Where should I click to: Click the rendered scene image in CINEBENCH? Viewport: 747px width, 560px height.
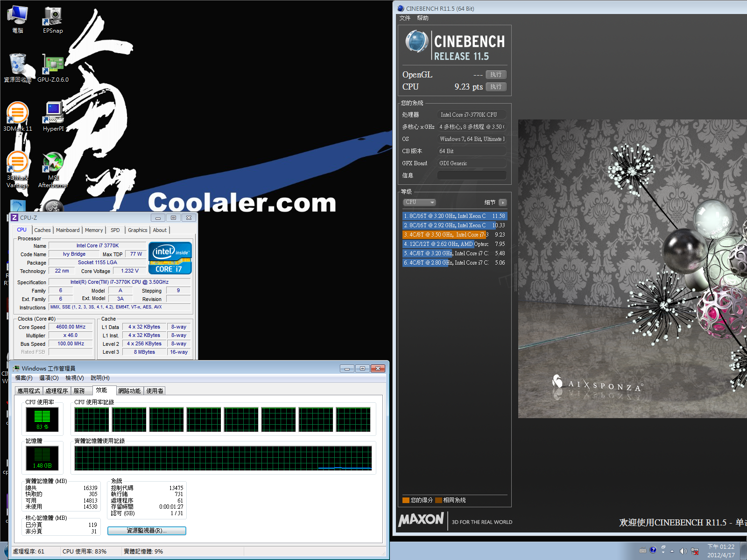[633, 269]
